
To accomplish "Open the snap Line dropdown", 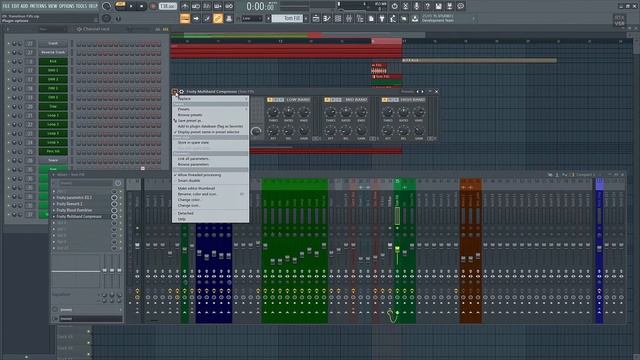I will (x=251, y=18).
